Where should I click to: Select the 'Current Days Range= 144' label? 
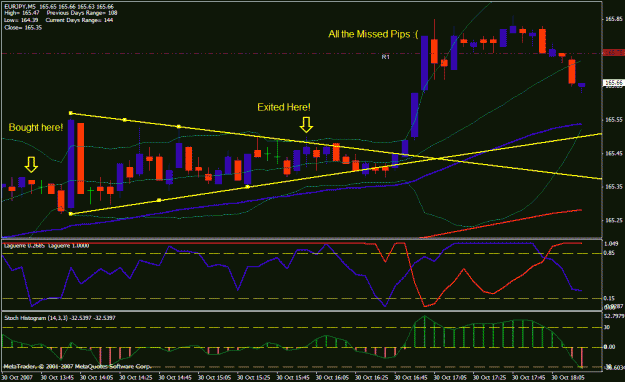pos(79,20)
